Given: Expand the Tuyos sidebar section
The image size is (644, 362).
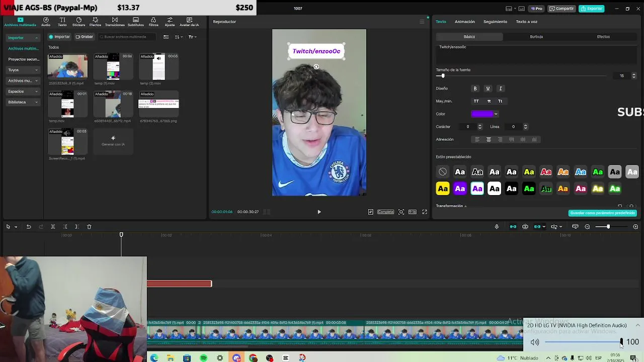Looking at the screenshot, I should click(23, 70).
